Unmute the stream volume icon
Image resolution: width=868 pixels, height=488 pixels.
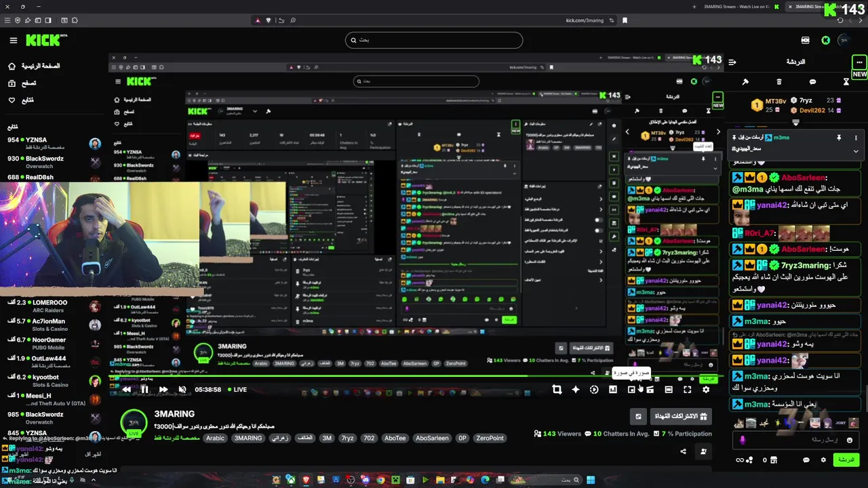[x=182, y=390]
